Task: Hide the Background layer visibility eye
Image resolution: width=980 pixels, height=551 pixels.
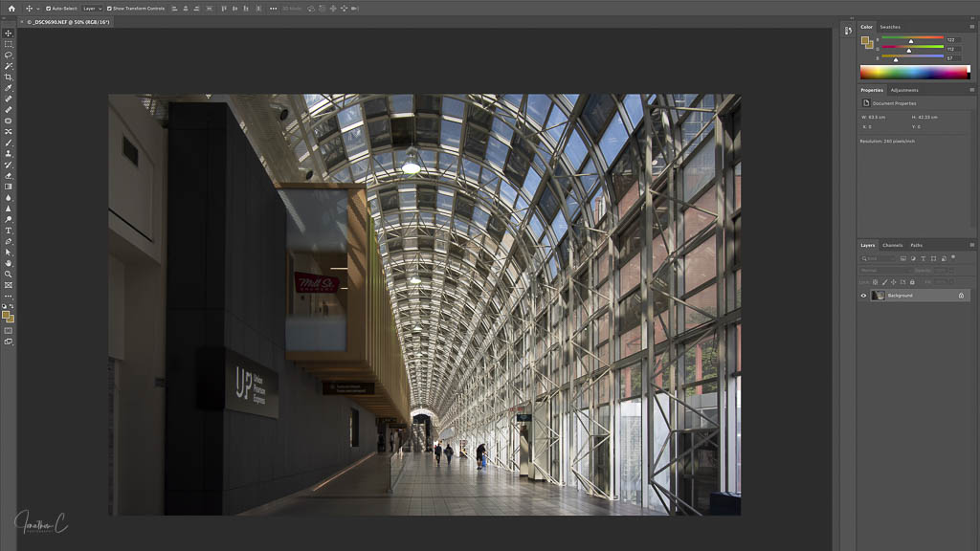Action: click(863, 296)
